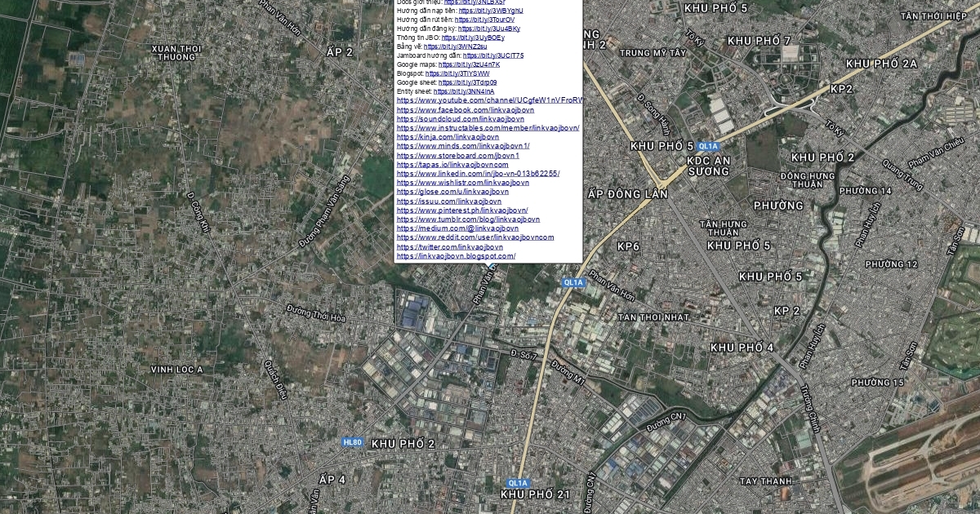Open the Bảng vẽ bit.ly link

[455, 47]
